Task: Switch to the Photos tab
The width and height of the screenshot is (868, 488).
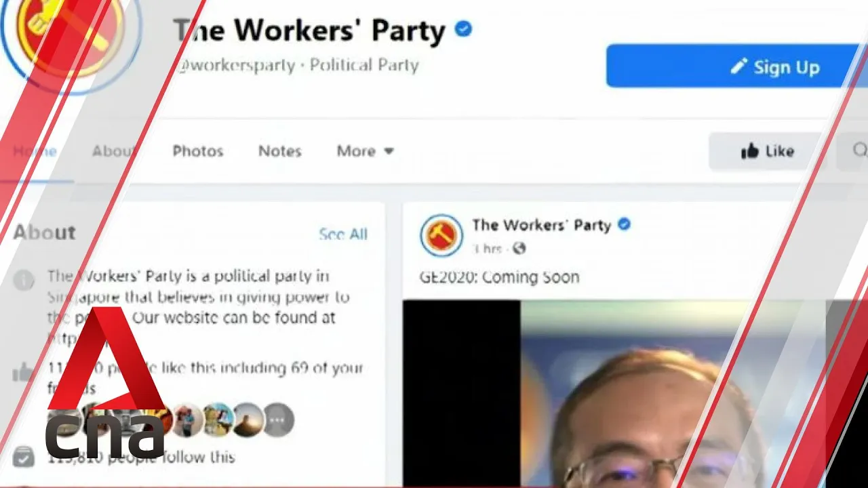Action: click(198, 151)
